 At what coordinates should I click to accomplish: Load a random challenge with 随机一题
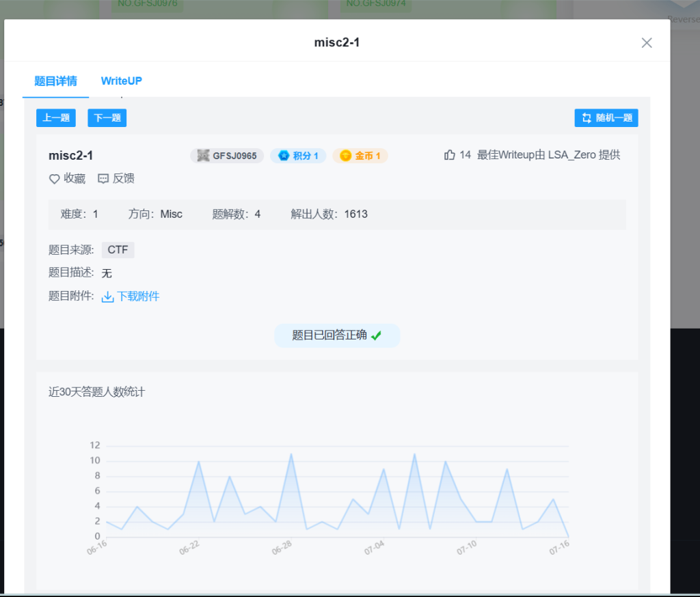tap(606, 117)
